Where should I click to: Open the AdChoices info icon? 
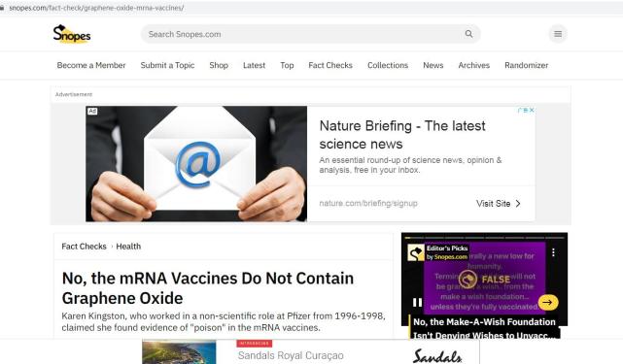pyautogui.click(x=524, y=110)
